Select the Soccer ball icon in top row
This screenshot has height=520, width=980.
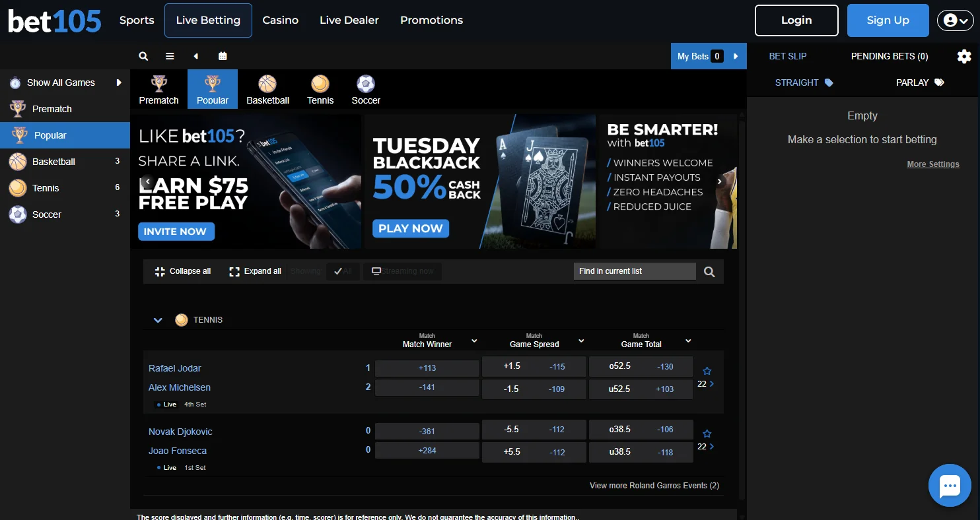click(x=366, y=84)
